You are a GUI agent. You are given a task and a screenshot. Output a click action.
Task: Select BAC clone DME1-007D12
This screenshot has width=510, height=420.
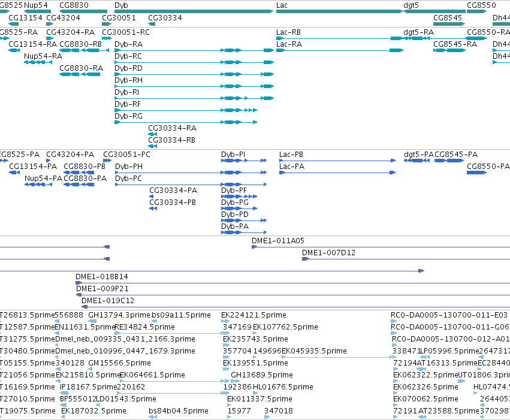point(328,253)
